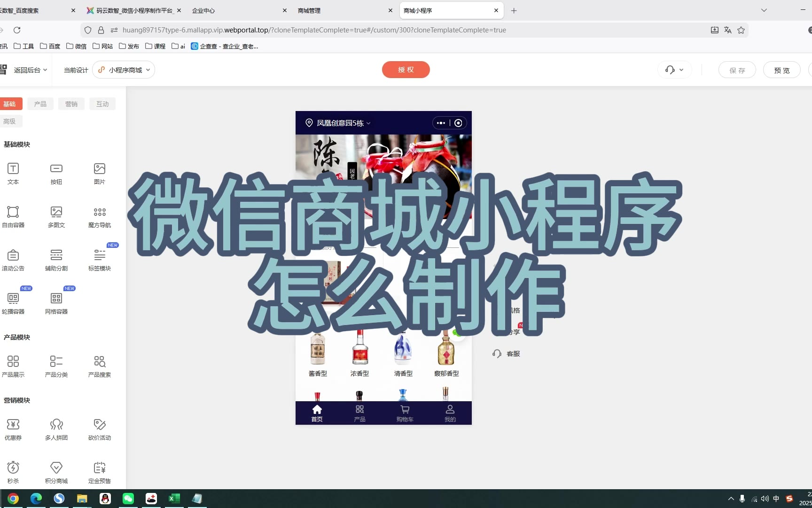Tap the 购物车 cart tab in preview

coord(405,413)
